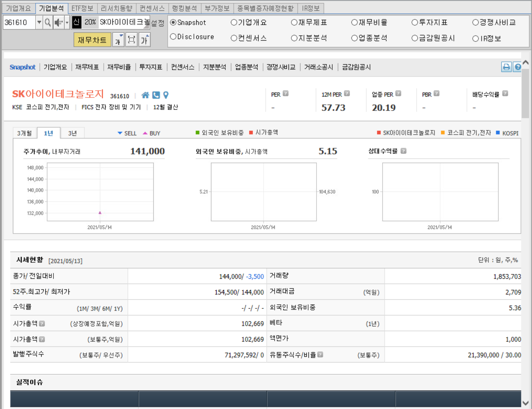
Task: Click the decrease font size 가 icon
Action: click(118, 40)
